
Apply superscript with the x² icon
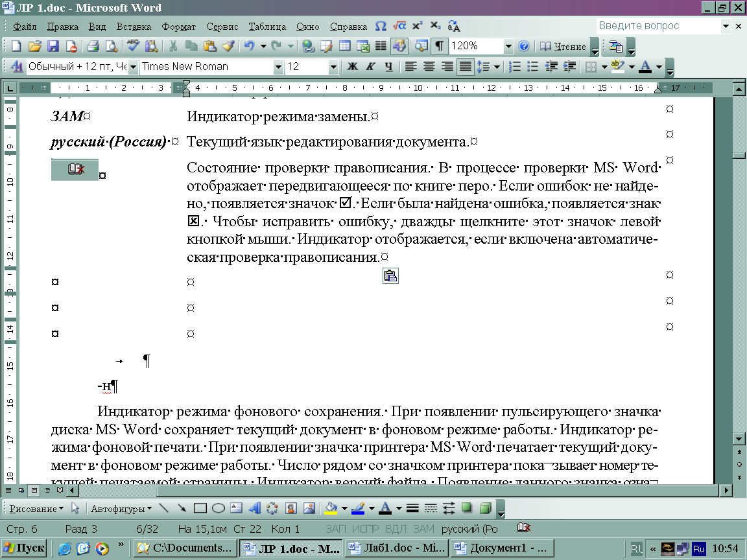coord(418,26)
